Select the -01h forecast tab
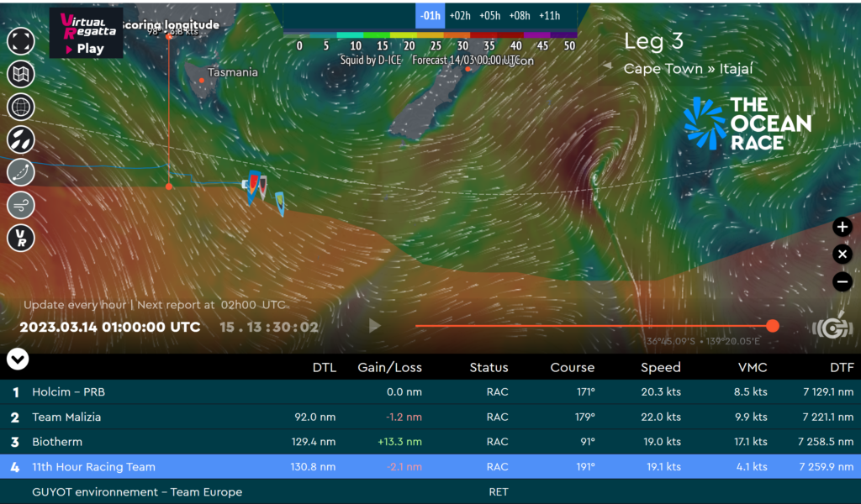 (x=430, y=16)
